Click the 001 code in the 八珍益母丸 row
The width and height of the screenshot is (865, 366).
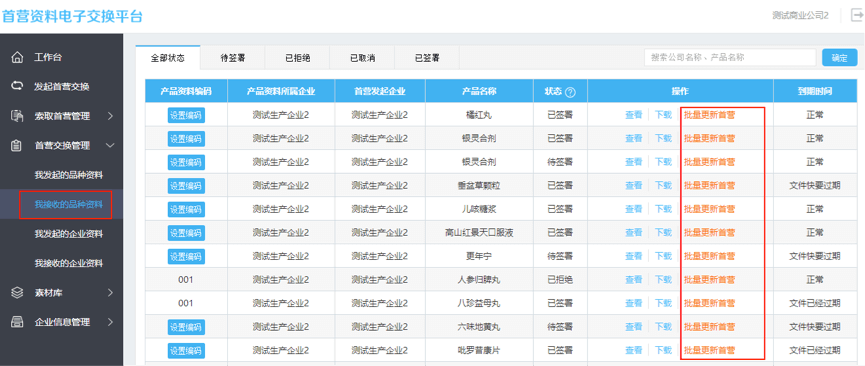pos(186,303)
